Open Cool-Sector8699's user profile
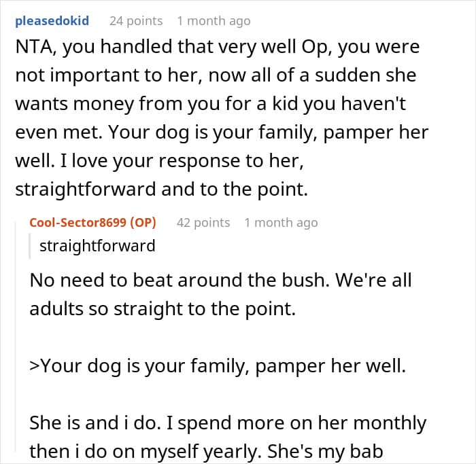This screenshot has width=476, height=464. pyautogui.click(x=81, y=222)
